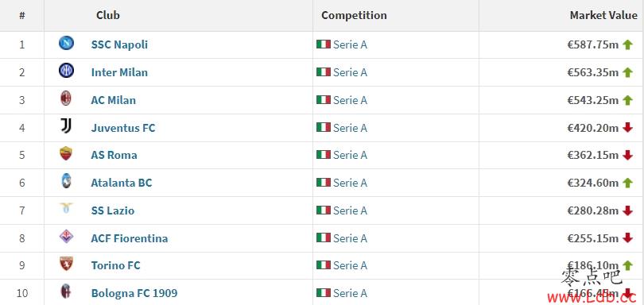Click the SSC Napoli club crest
644x305 pixels.
coord(66,43)
